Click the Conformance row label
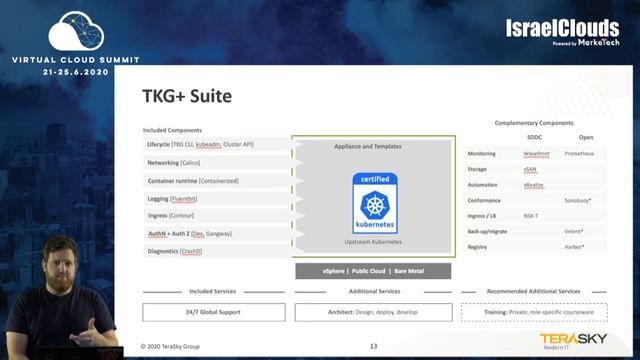Viewport: 640px width, 360px height. click(484, 200)
